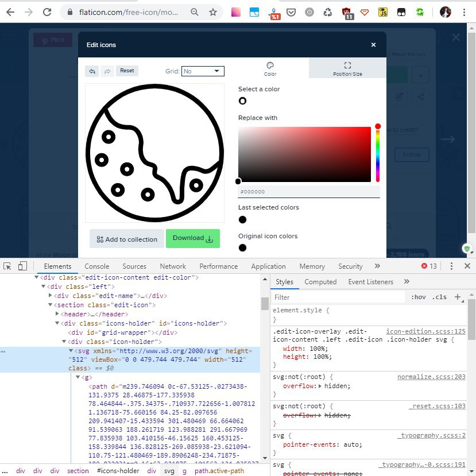This screenshot has height=476, width=476.
Task: Pick the Original icon colors black swatch
Action: pos(242,247)
